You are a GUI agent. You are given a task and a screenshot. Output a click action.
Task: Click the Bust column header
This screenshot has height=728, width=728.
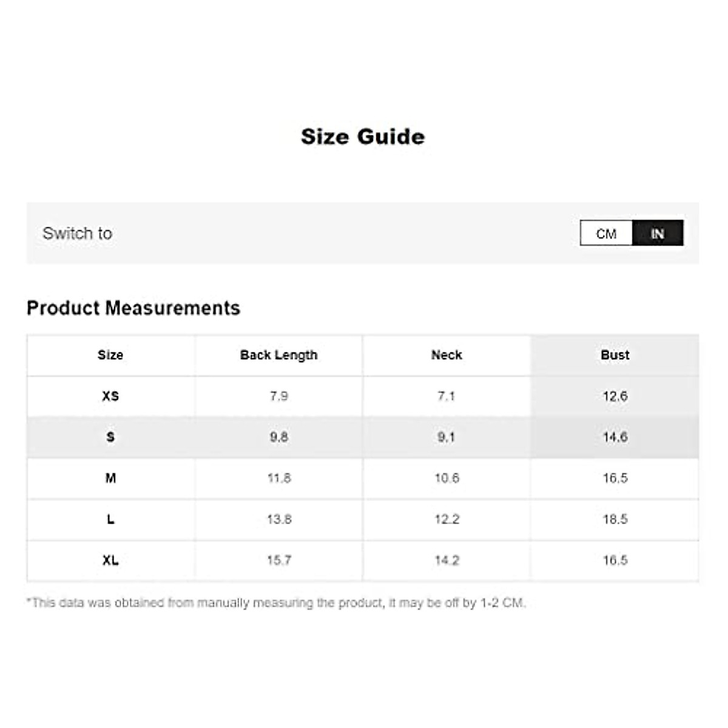point(615,355)
